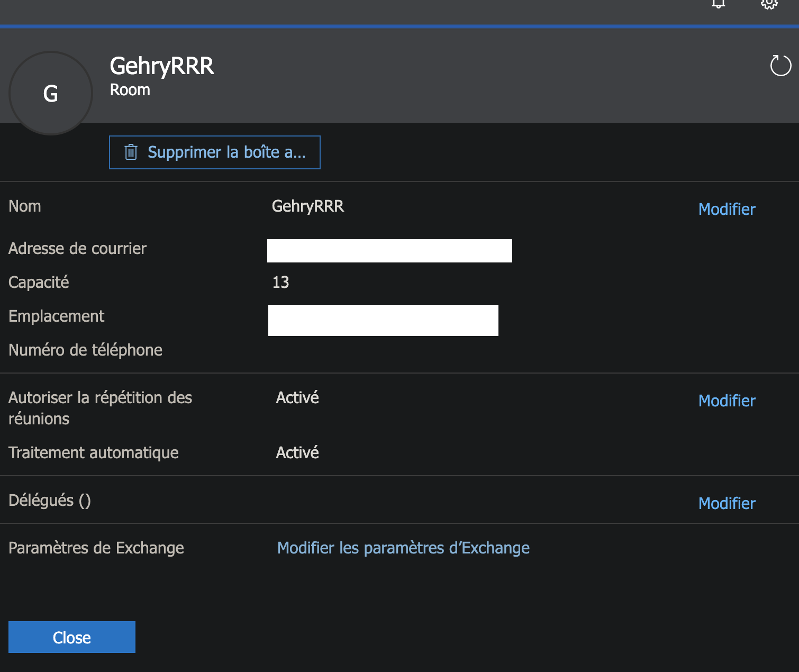The image size is (799, 672).
Task: Click the Emplacement label
Action: (x=57, y=316)
